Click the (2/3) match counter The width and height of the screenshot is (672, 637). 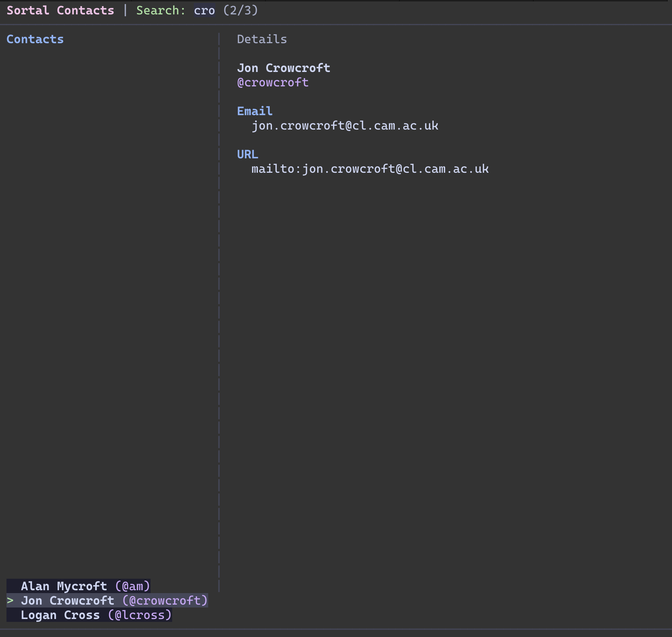click(240, 10)
